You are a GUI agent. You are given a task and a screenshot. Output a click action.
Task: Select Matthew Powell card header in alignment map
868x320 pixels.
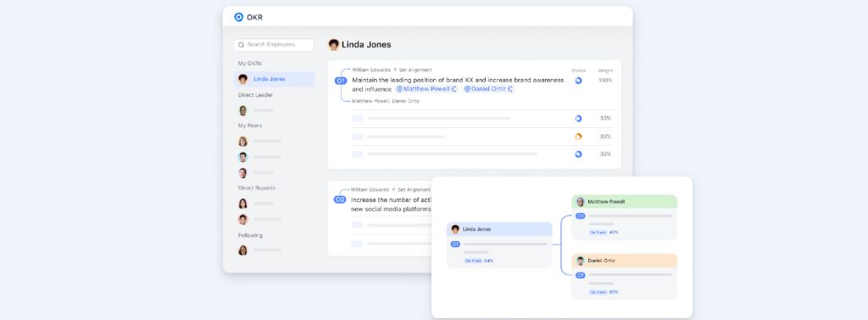tap(625, 202)
